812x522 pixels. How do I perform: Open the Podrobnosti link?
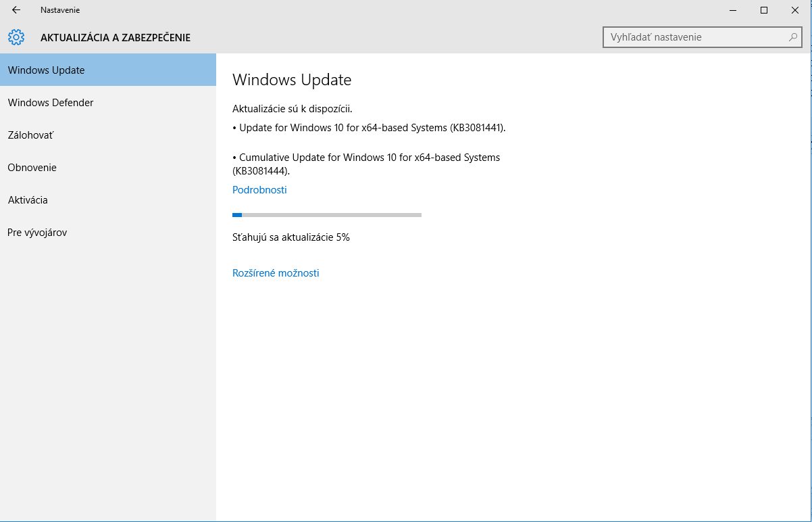pos(259,190)
